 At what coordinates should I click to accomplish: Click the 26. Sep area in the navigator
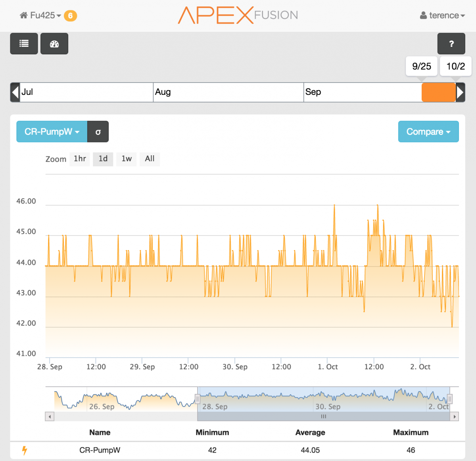[x=102, y=407]
